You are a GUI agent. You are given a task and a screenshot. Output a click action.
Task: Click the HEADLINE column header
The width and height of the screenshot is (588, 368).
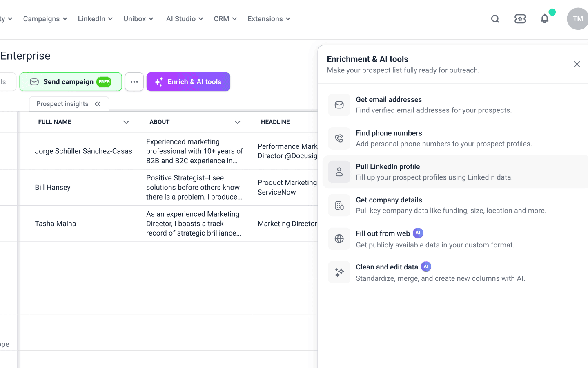click(275, 122)
